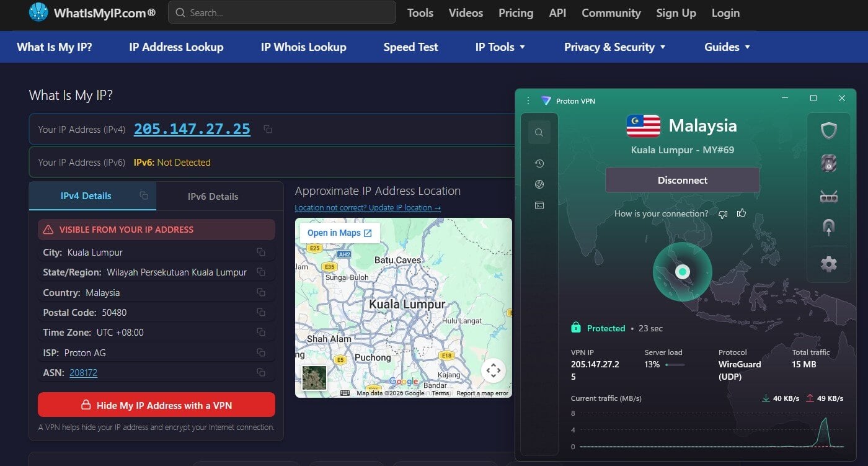Screen dimensions: 868x466
Task: Copy the State/Region value
Action: click(261, 272)
